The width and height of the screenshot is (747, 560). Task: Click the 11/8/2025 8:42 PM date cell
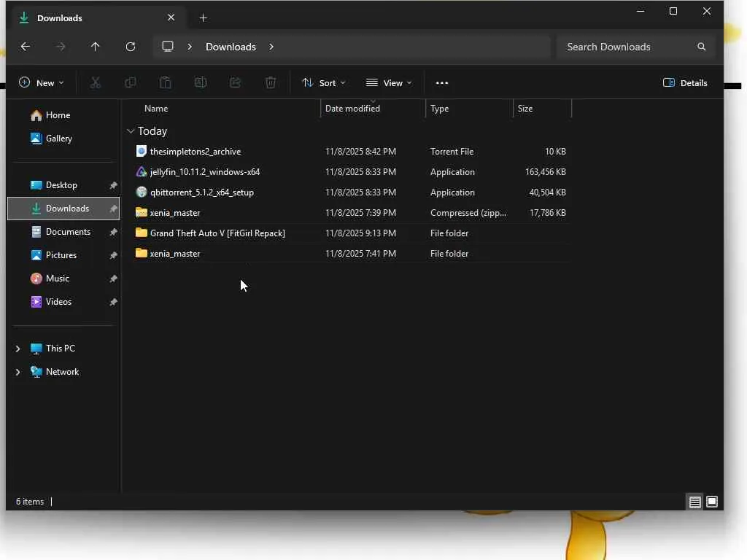coord(360,152)
